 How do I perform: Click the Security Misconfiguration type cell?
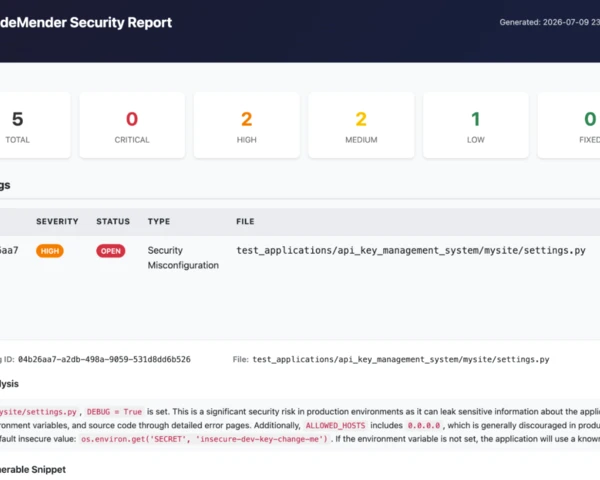[x=183, y=258]
